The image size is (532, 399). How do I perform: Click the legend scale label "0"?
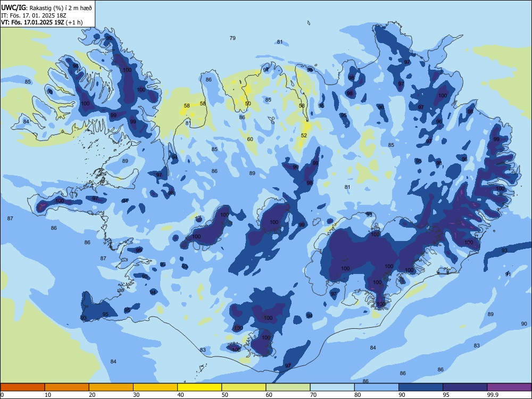2,395
